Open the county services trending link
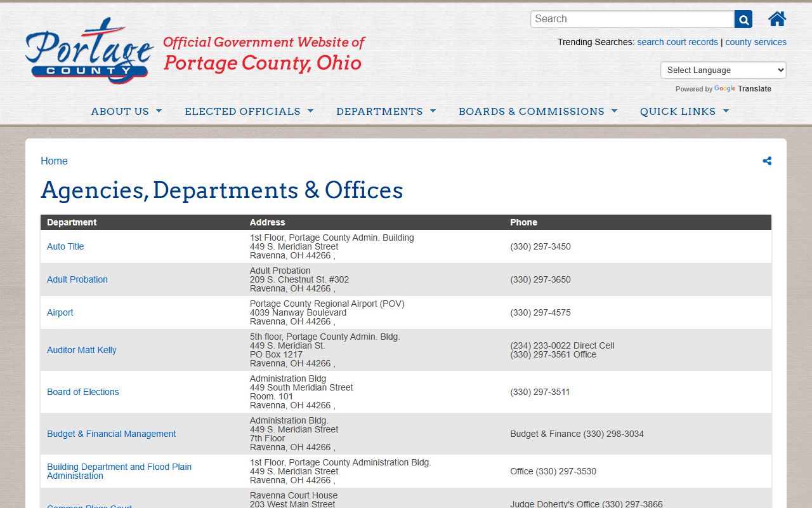 click(756, 42)
